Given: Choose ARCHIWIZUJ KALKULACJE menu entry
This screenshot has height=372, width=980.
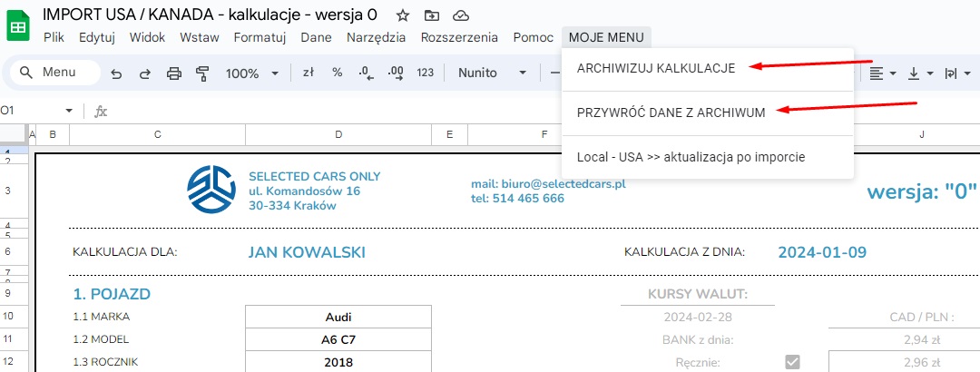Looking at the screenshot, I should [x=656, y=67].
